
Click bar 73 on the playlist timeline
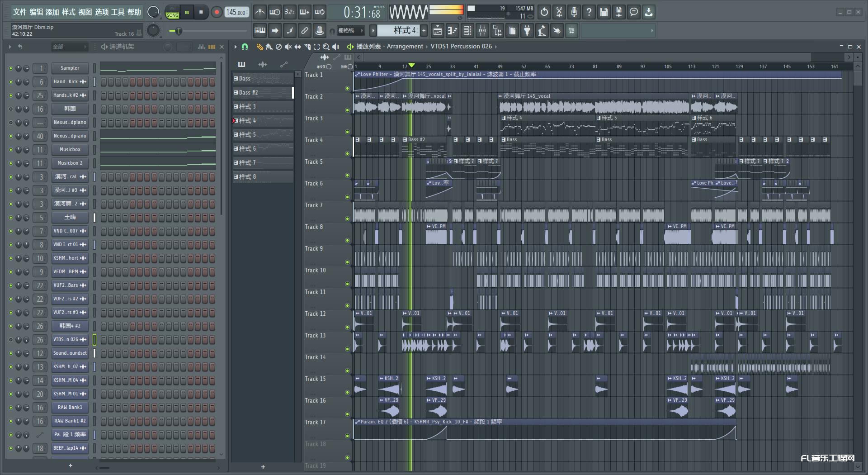coord(571,66)
